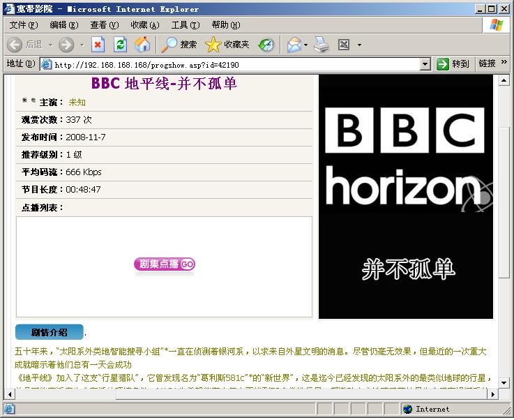Click the Links (链接) toolbar label
Screen dimensions: 514x420
click(487, 63)
